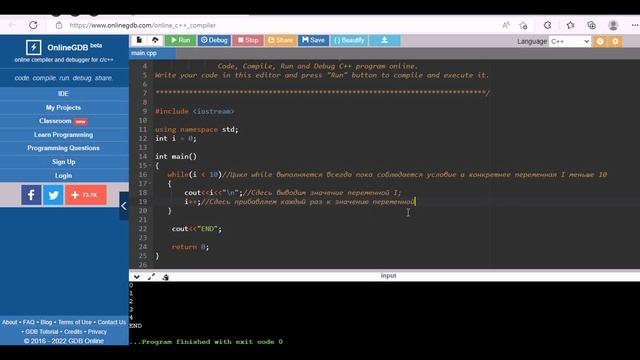This screenshot has width=640, height=360.
Task: Click the orange Share button
Action: 280,40
